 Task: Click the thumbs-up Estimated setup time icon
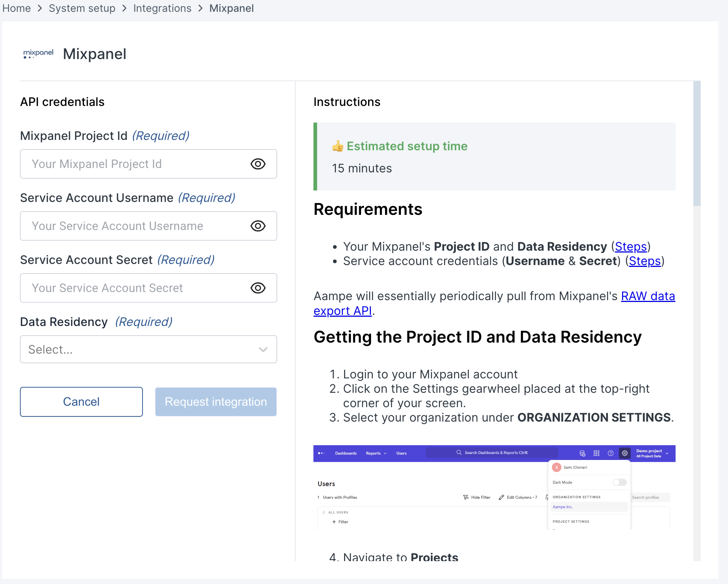pyautogui.click(x=337, y=146)
